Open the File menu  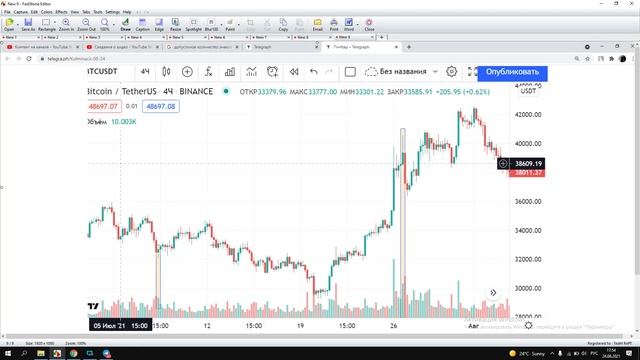[x=7, y=12]
